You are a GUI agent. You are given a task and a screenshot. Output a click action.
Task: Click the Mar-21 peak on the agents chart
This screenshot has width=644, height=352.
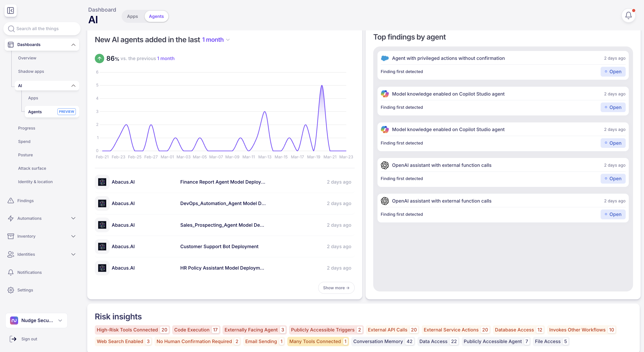click(322, 86)
